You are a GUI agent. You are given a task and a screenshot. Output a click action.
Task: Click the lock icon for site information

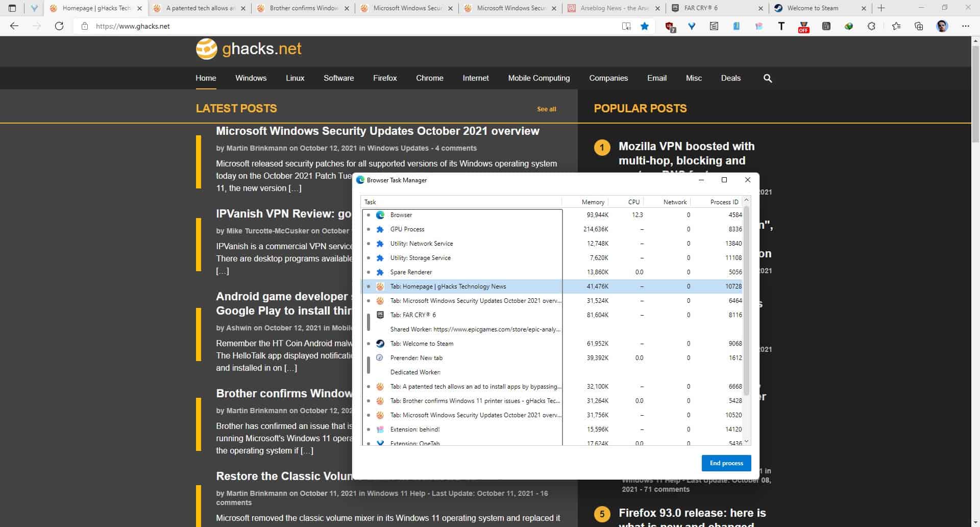tap(85, 26)
